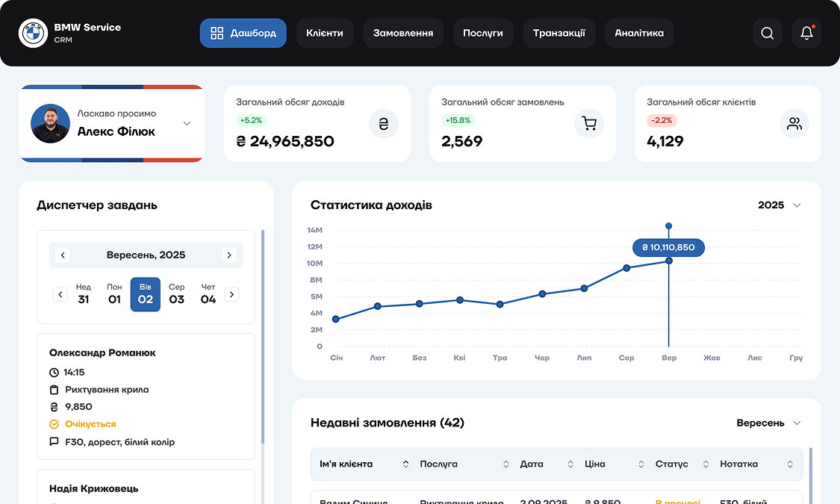Select day 01 in the task calendar
840x504 pixels.
[114, 294]
